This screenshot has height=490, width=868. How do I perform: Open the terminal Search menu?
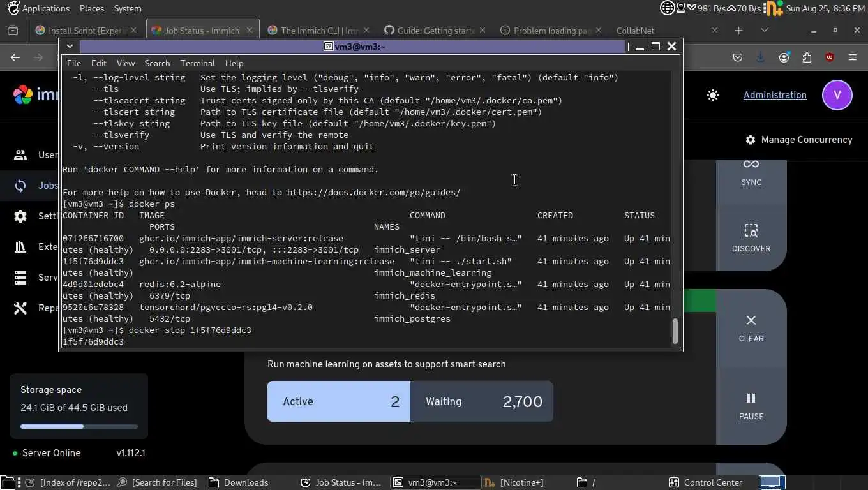pyautogui.click(x=157, y=63)
